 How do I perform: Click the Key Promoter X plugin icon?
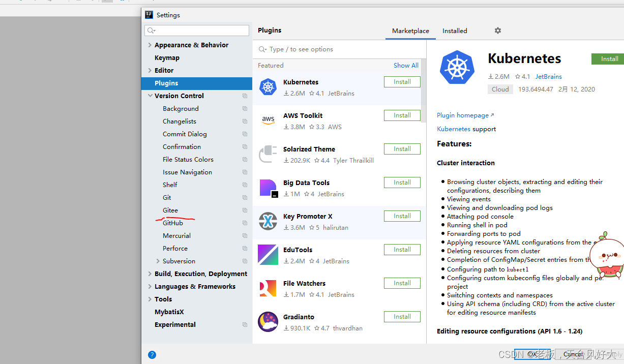pyautogui.click(x=268, y=221)
